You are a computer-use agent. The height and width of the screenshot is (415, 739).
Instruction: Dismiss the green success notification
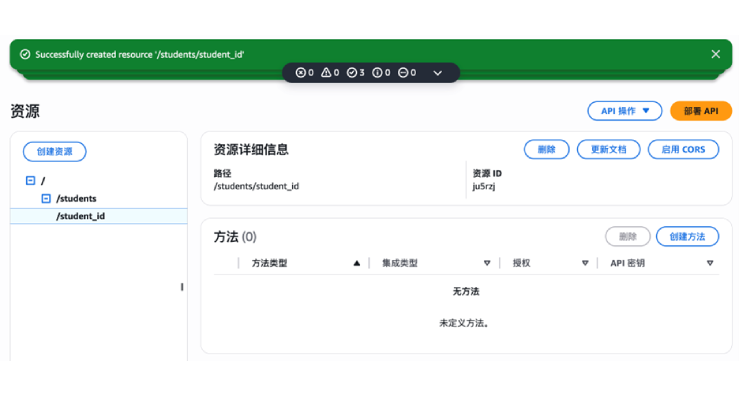(715, 54)
